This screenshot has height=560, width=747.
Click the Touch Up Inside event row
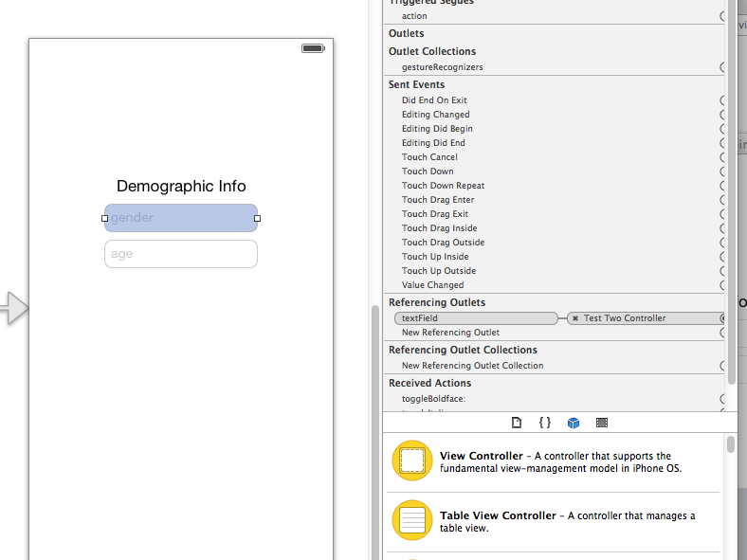coord(555,257)
